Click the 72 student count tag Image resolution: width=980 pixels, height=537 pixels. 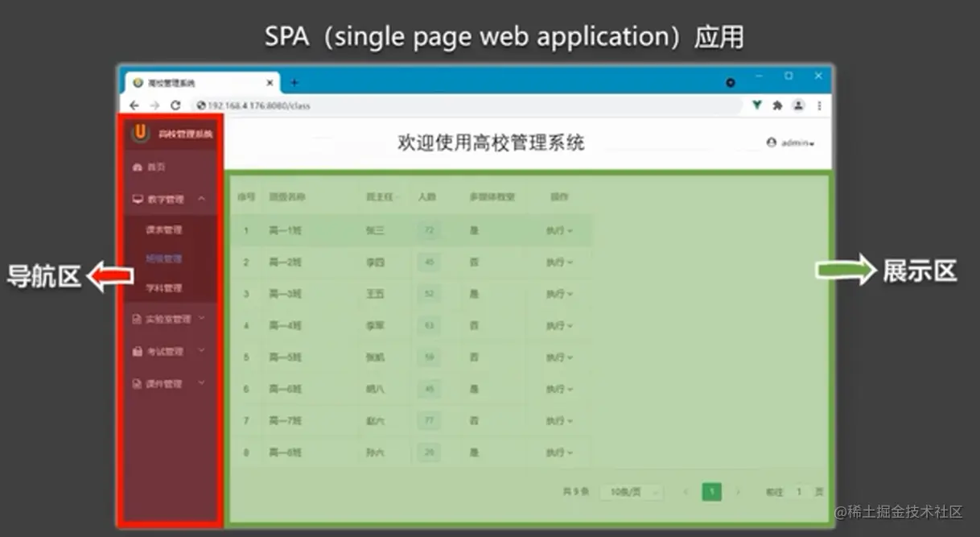coord(429,230)
